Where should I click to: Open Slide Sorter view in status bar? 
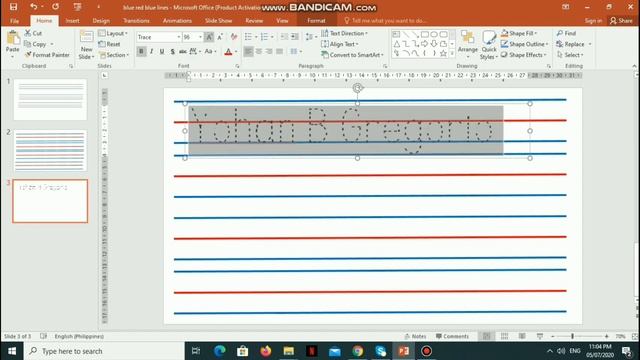pos(504,336)
